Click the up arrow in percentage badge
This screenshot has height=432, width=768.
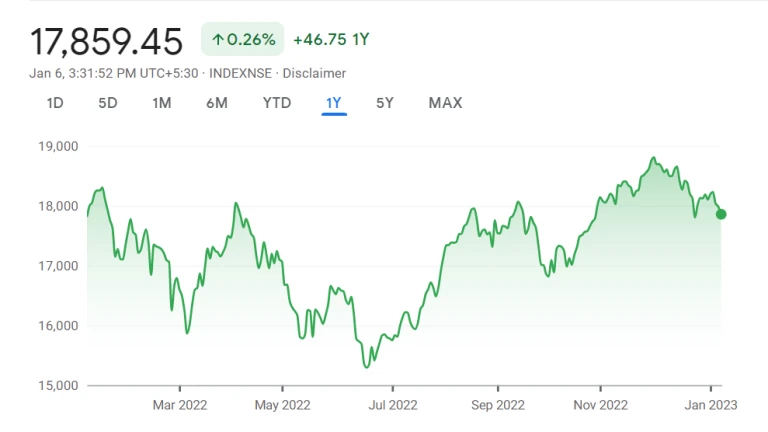click(218, 40)
